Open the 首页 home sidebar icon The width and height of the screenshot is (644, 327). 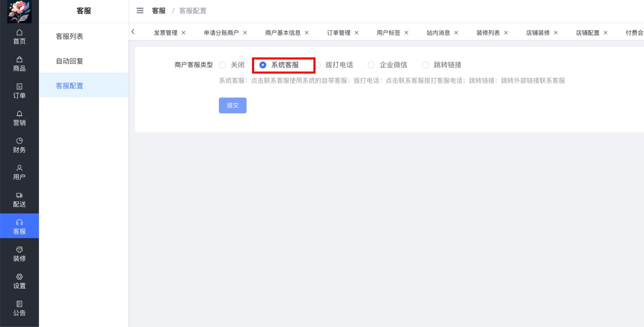click(19, 37)
